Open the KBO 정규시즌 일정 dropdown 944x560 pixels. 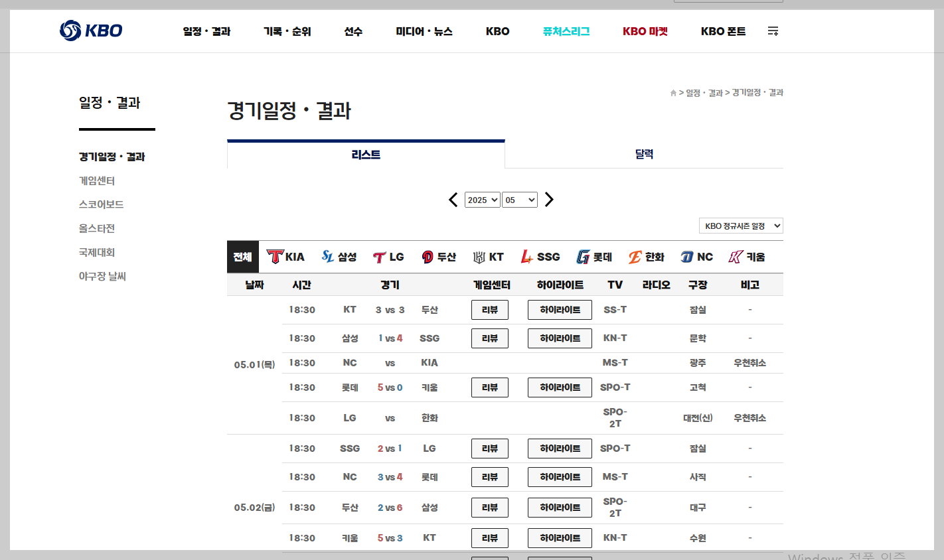741,226
